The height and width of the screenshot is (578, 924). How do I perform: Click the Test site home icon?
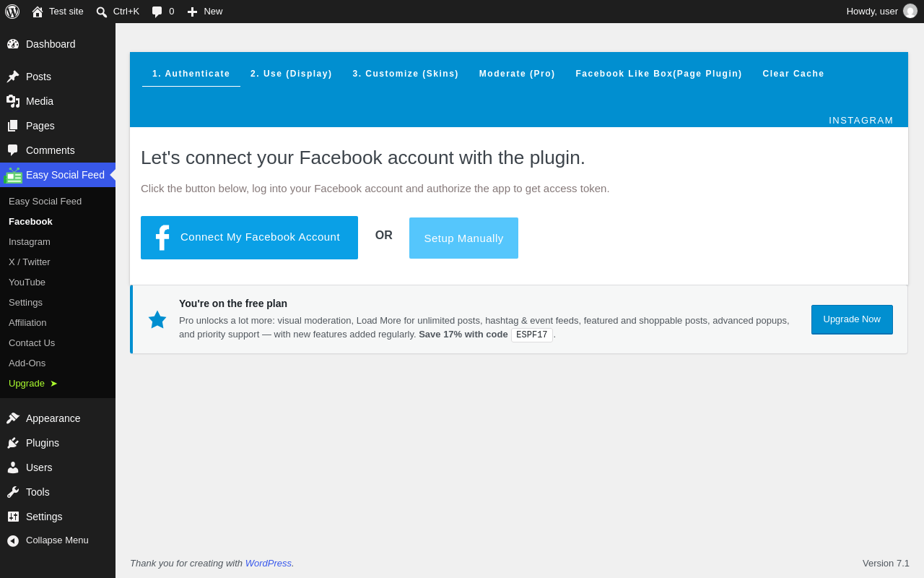point(38,12)
